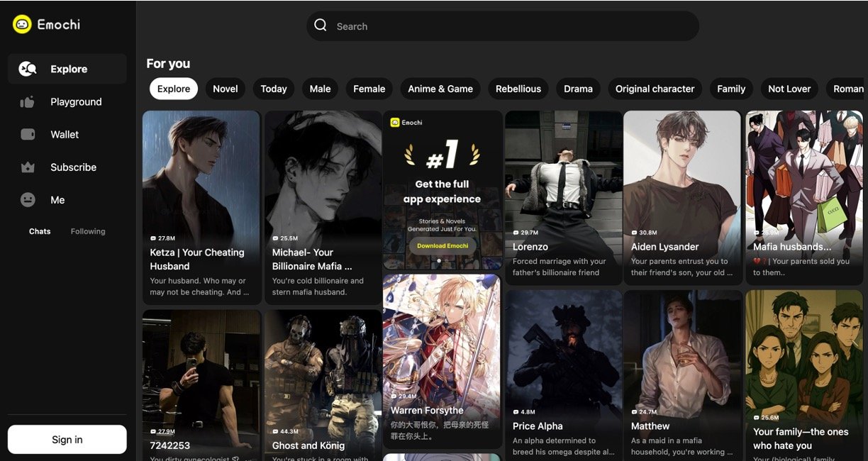The image size is (868, 461).
Task: Open Wallet from the sidebar
Action: click(67, 134)
